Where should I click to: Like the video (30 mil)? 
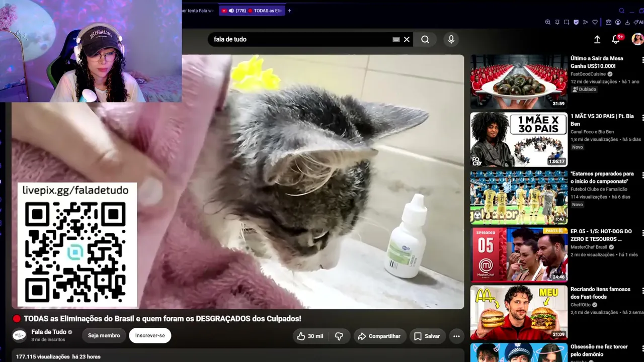[310, 336]
